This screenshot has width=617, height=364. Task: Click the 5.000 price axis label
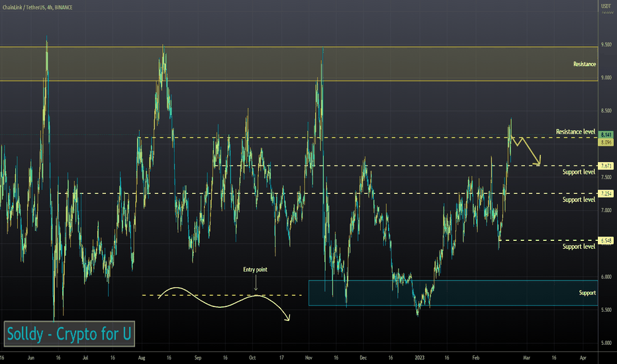coord(606,343)
